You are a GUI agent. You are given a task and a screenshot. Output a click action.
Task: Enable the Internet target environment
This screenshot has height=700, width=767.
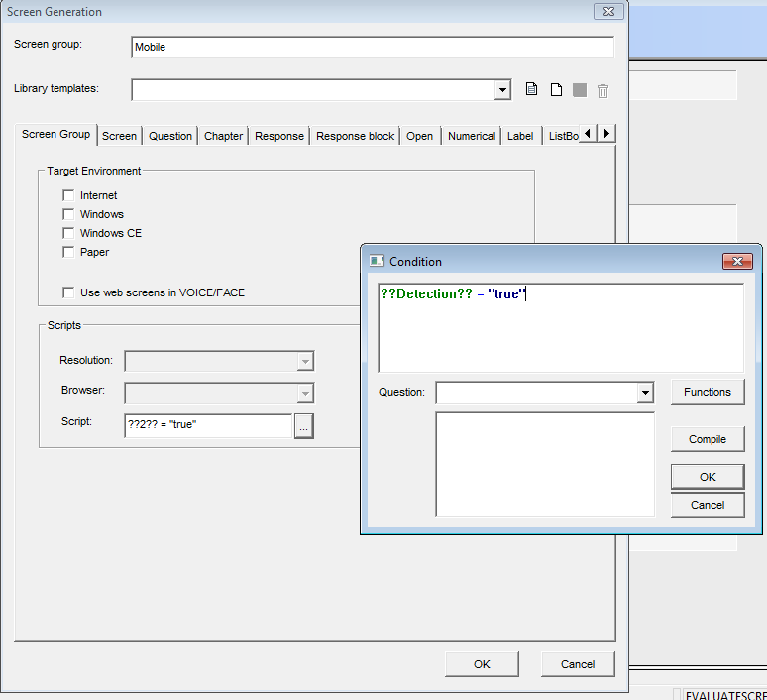tap(68, 195)
